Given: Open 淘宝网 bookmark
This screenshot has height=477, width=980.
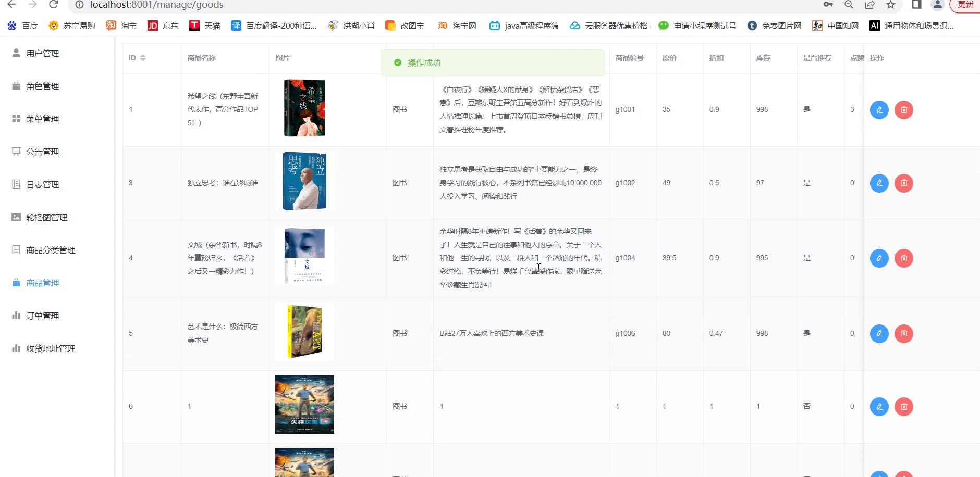Looking at the screenshot, I should 457,26.
